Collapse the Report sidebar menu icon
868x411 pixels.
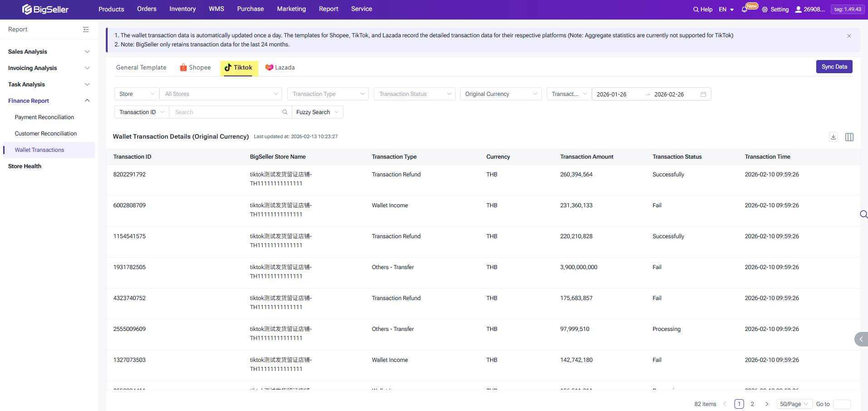(x=86, y=30)
